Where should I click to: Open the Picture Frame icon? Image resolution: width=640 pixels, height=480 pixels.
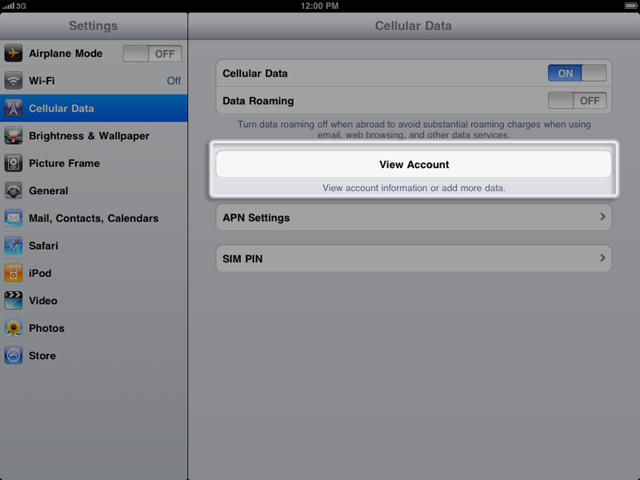[14, 163]
